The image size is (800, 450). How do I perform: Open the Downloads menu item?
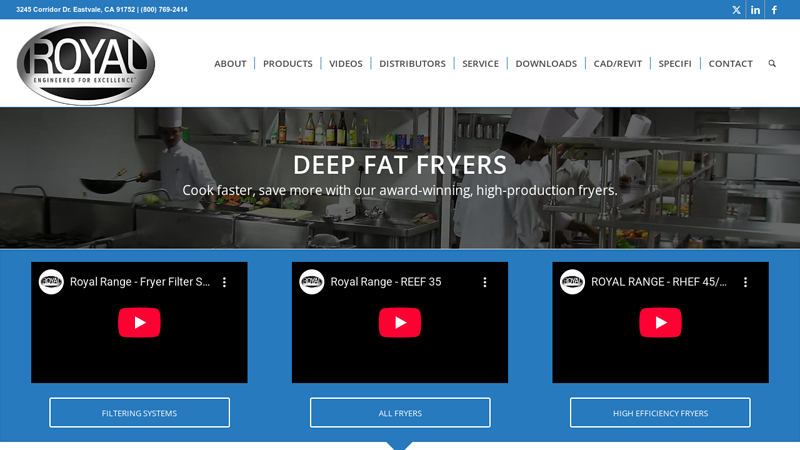[x=546, y=64]
